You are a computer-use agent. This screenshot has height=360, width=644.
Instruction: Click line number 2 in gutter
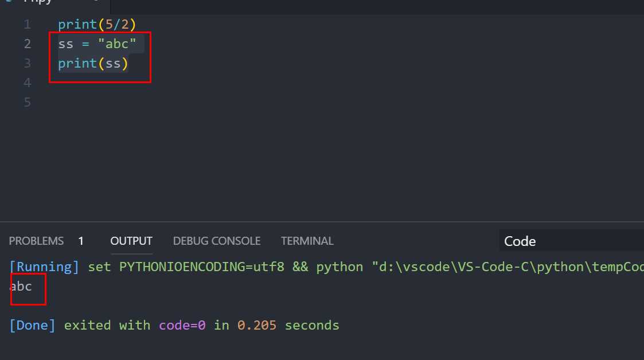point(27,44)
